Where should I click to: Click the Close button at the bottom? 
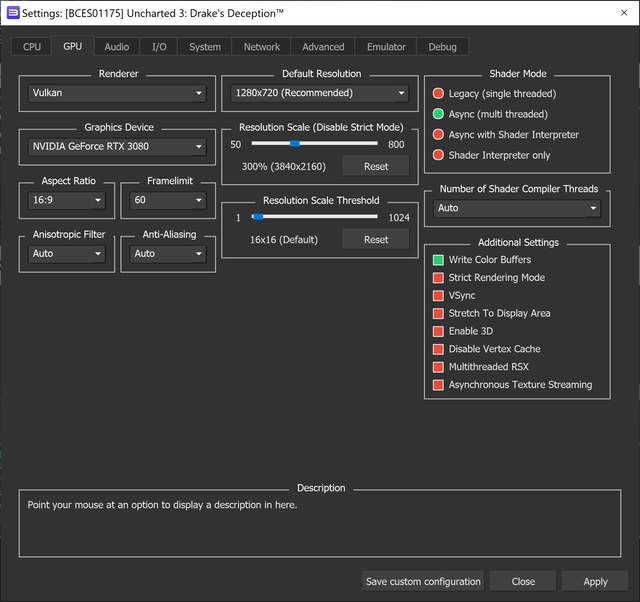click(523, 581)
